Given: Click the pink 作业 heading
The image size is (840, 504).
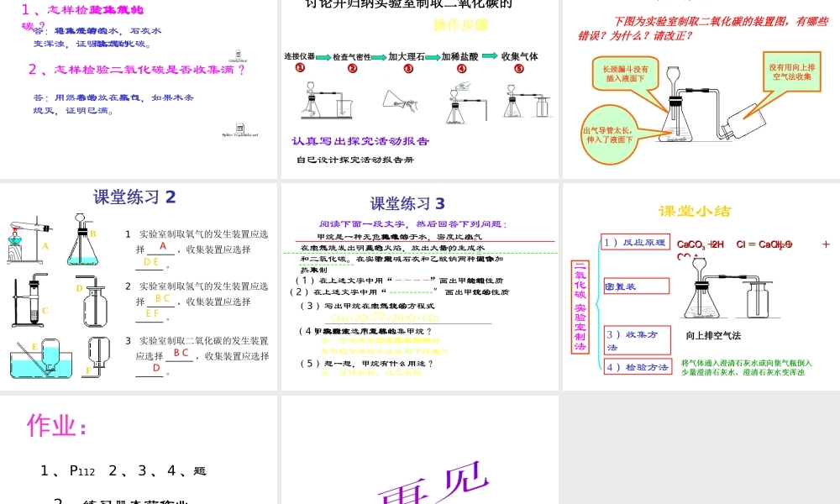Looking at the screenshot, I should click(x=57, y=425).
